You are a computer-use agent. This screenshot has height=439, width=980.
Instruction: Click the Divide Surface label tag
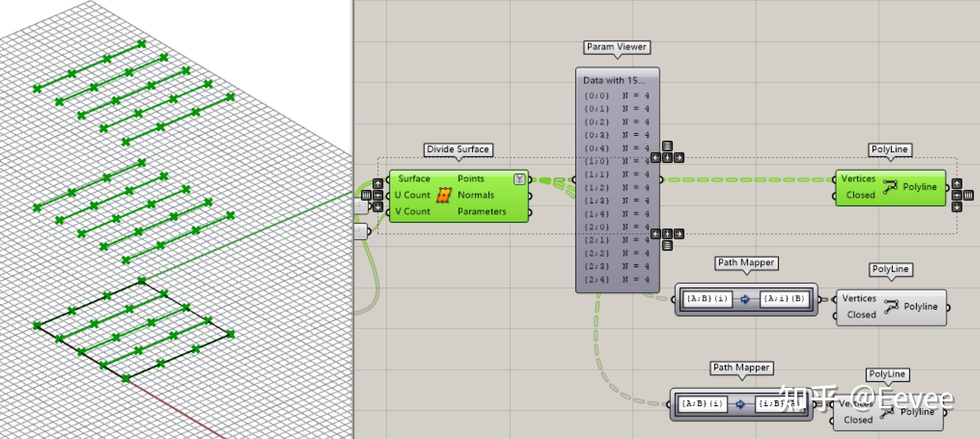click(458, 149)
